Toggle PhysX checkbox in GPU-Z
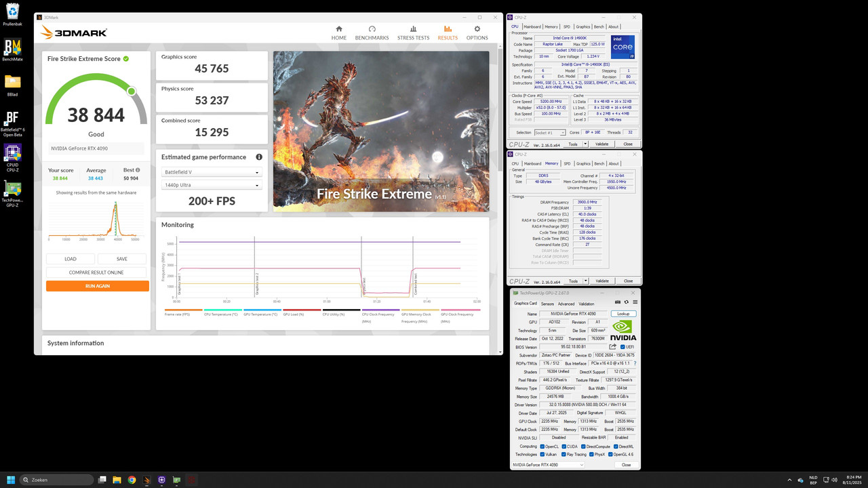The width and height of the screenshot is (868, 488). 591,454
